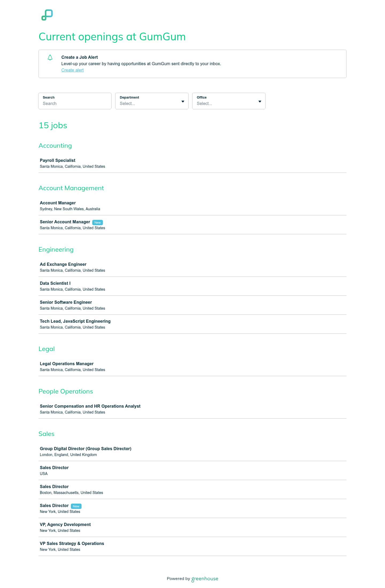Screen dimensions: 385x588
Task: Open the Sales Director job in USA
Action: (x=192, y=470)
